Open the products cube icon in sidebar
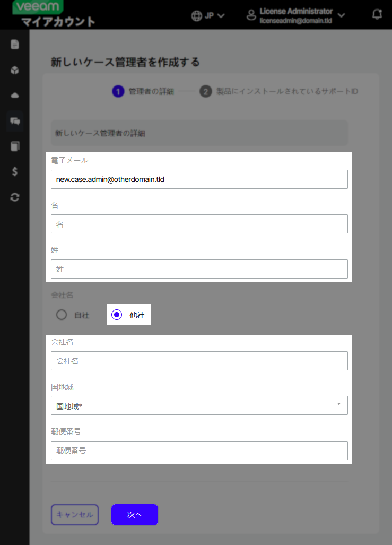The width and height of the screenshot is (392, 545). [15, 70]
